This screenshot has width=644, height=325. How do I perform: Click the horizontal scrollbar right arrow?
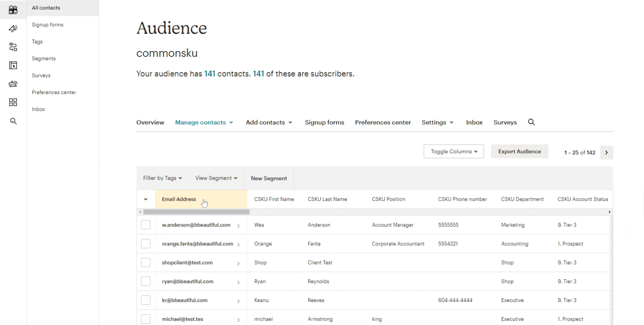click(x=609, y=212)
